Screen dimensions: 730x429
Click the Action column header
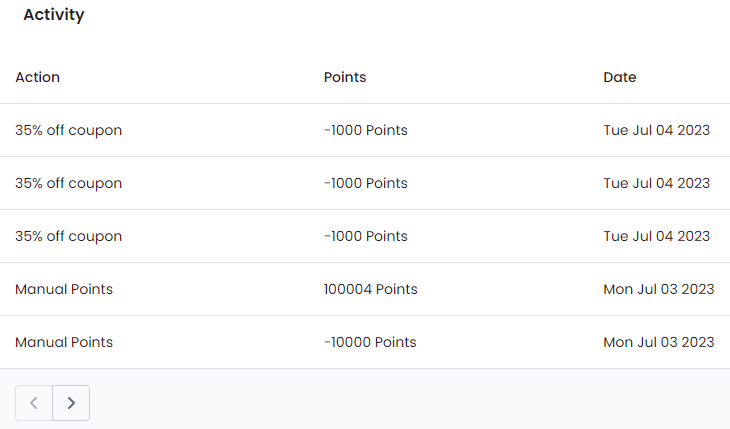click(38, 77)
